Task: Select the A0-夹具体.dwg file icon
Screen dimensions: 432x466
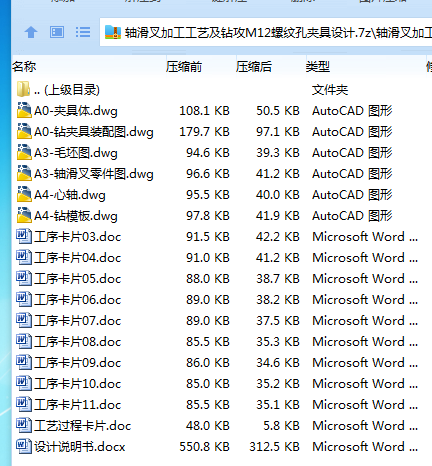Action: click(24, 110)
